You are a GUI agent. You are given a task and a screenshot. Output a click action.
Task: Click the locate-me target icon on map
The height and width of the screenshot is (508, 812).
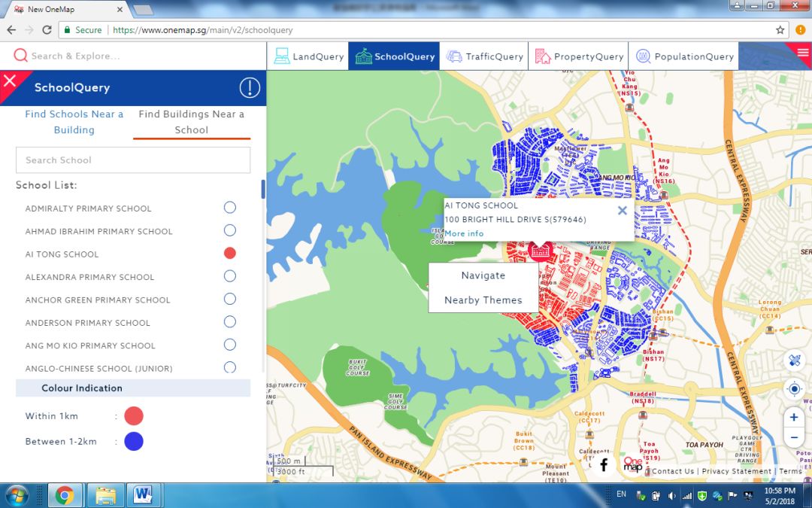point(794,388)
